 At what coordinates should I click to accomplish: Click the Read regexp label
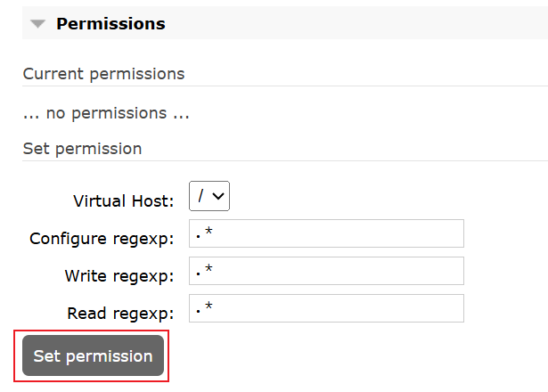click(120, 314)
